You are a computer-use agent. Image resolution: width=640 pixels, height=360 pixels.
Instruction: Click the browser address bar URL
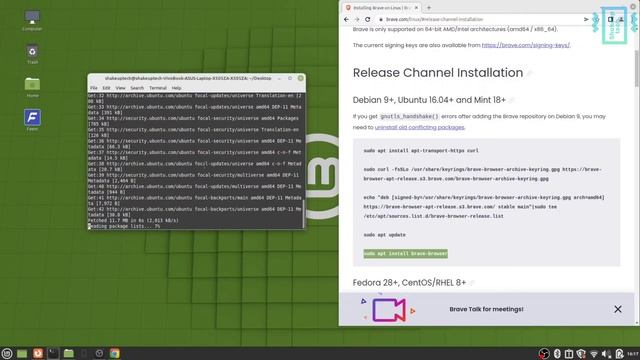tap(434, 19)
